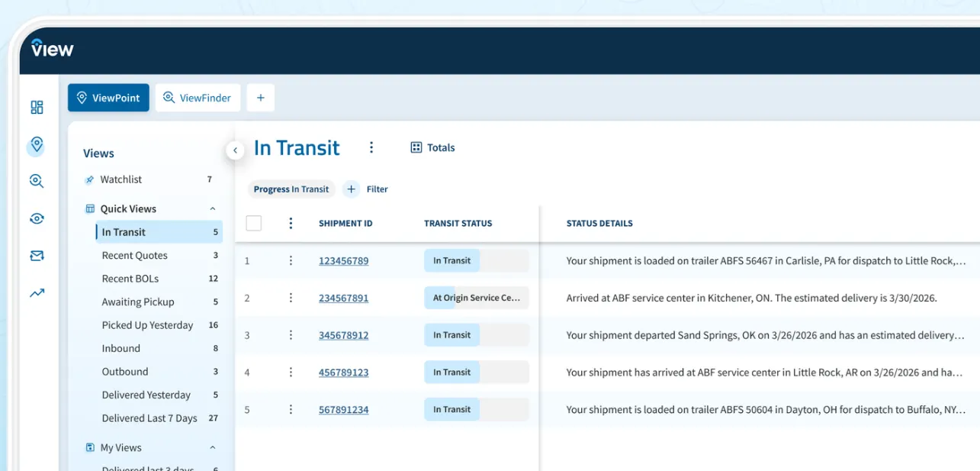Click progress bar for shipment 567891234

click(477, 409)
